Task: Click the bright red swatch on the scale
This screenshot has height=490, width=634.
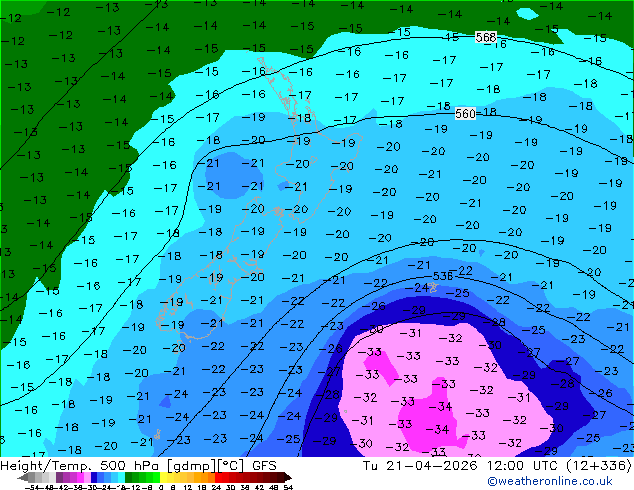Action: pyautogui.click(x=218, y=478)
